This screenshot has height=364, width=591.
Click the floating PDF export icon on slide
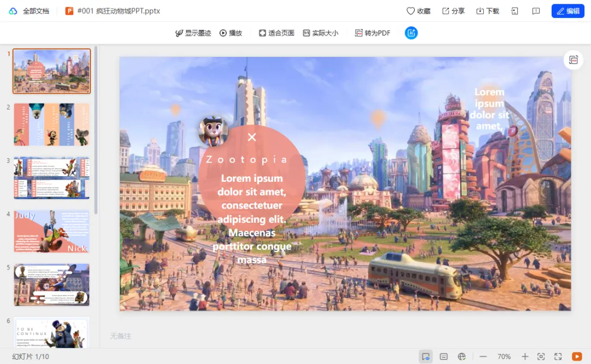point(573,60)
